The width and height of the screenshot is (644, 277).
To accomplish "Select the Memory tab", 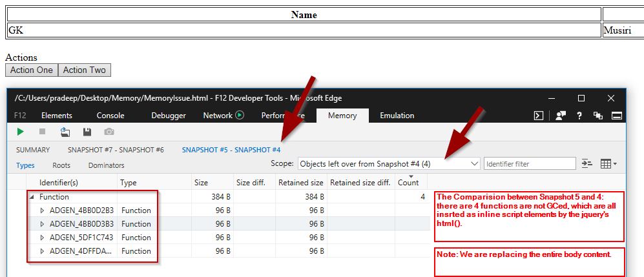I will tap(342, 116).
